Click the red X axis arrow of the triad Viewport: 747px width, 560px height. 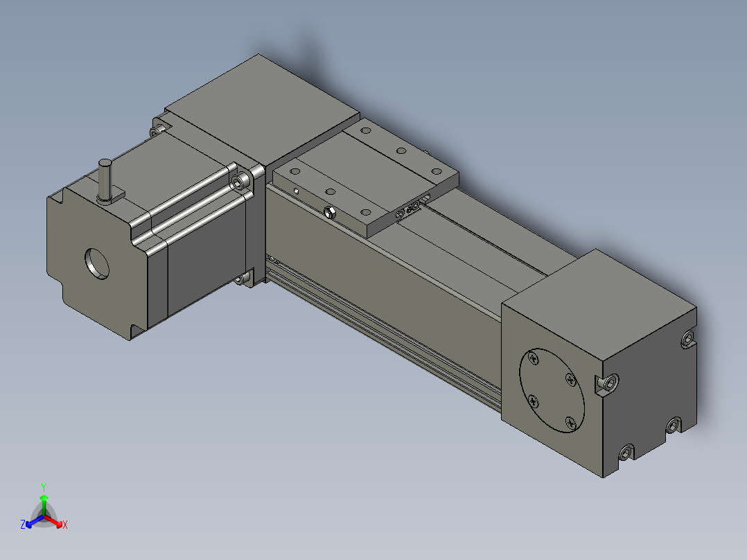(54, 521)
